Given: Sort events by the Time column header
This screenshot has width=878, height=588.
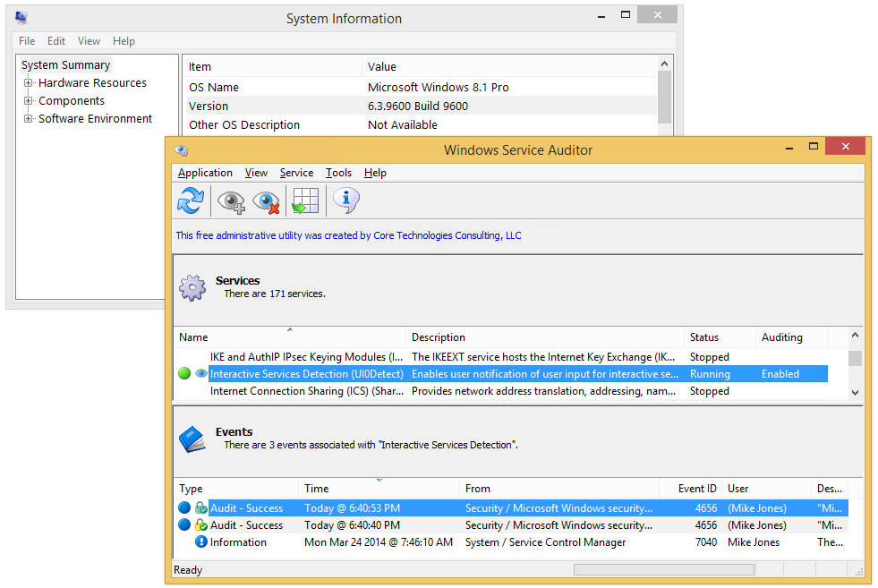Looking at the screenshot, I should [x=379, y=489].
